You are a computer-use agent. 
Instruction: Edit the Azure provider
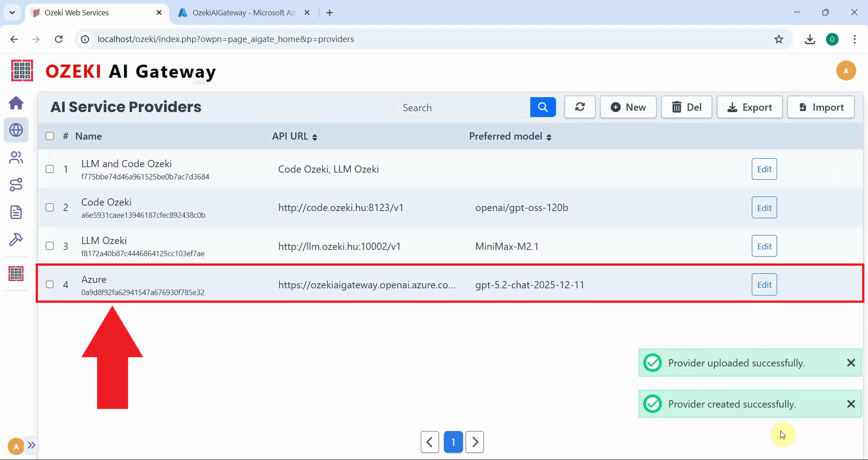click(x=764, y=285)
